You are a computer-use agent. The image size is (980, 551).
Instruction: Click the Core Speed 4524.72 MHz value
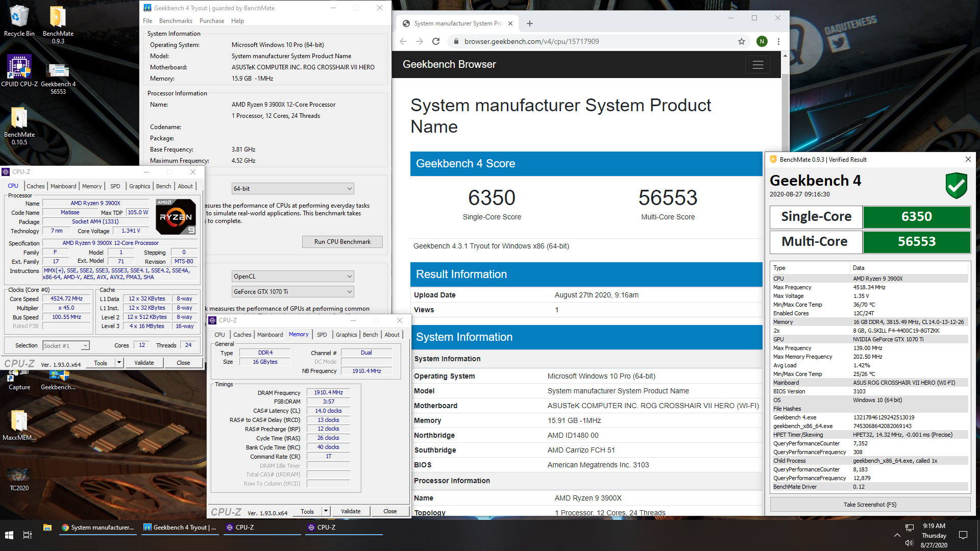(x=67, y=299)
